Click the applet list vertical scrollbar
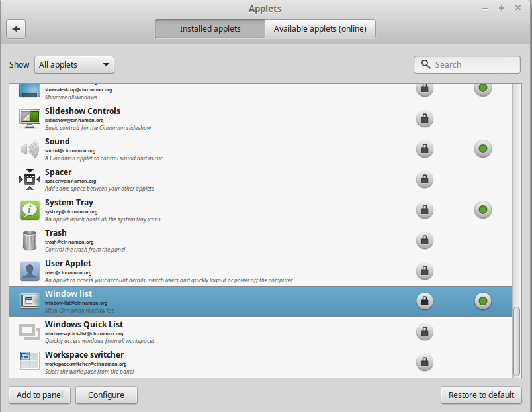The width and height of the screenshot is (532, 412). coord(517,341)
